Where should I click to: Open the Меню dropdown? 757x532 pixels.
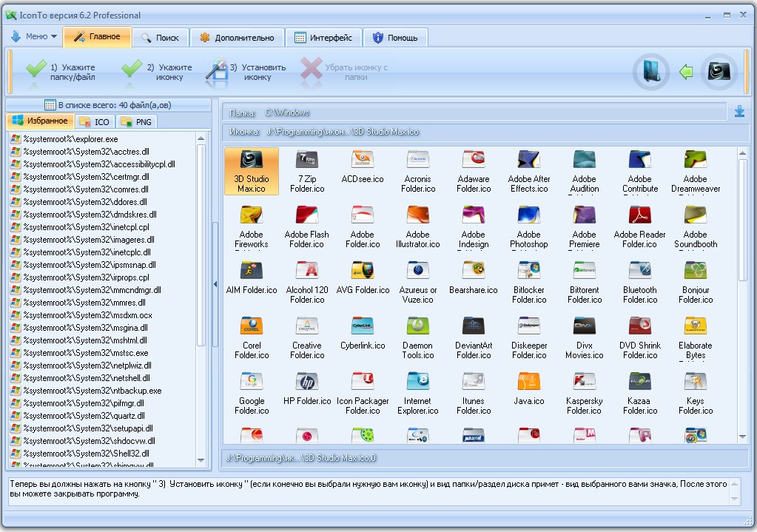pos(34,36)
